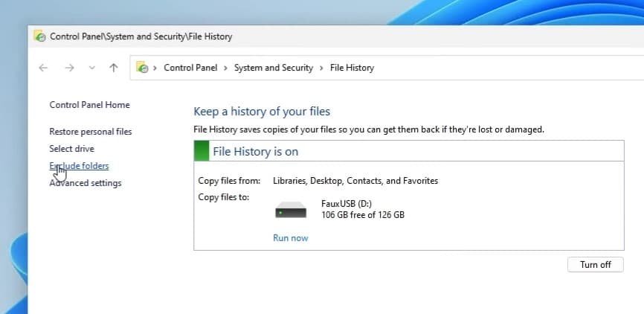The image size is (644, 314).
Task: Click the File History title bar icon
Action: point(40,36)
